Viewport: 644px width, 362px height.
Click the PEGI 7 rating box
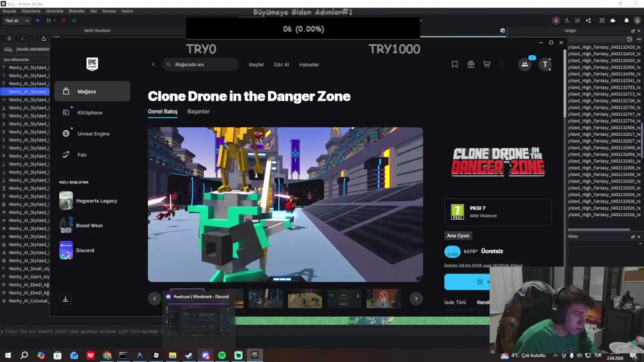[498, 212]
